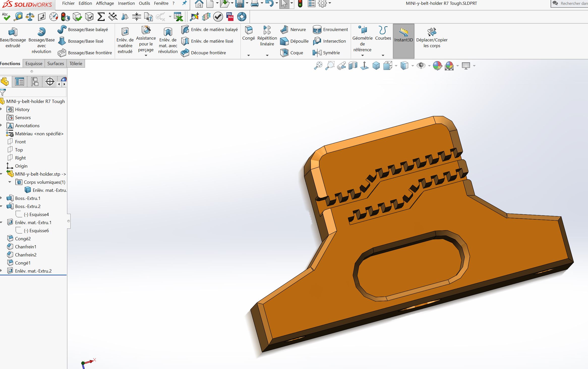The image size is (588, 369).
Task: Open the View Settings monitor dropdown arrow
Action: click(474, 66)
